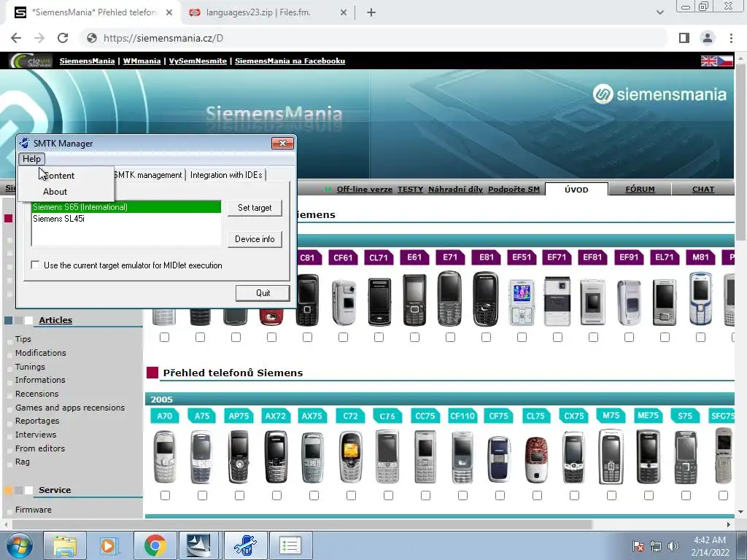Click the Set target button
This screenshot has width=747, height=560.
255,208
